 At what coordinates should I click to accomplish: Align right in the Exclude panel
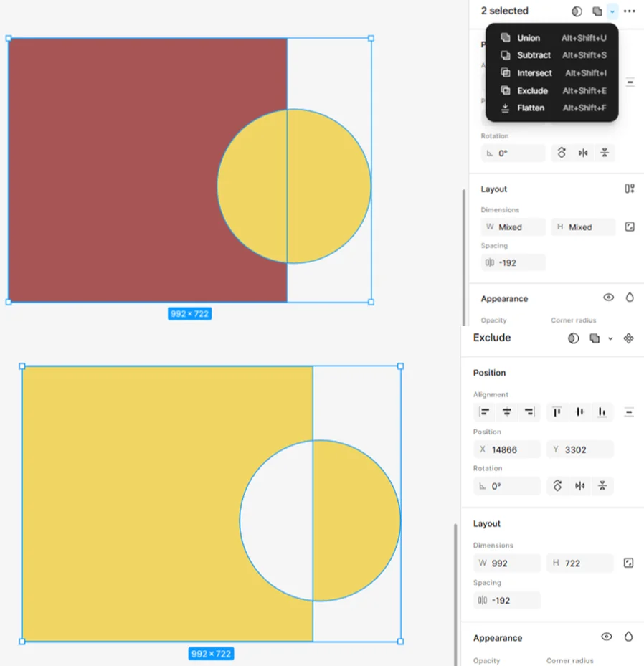click(529, 412)
